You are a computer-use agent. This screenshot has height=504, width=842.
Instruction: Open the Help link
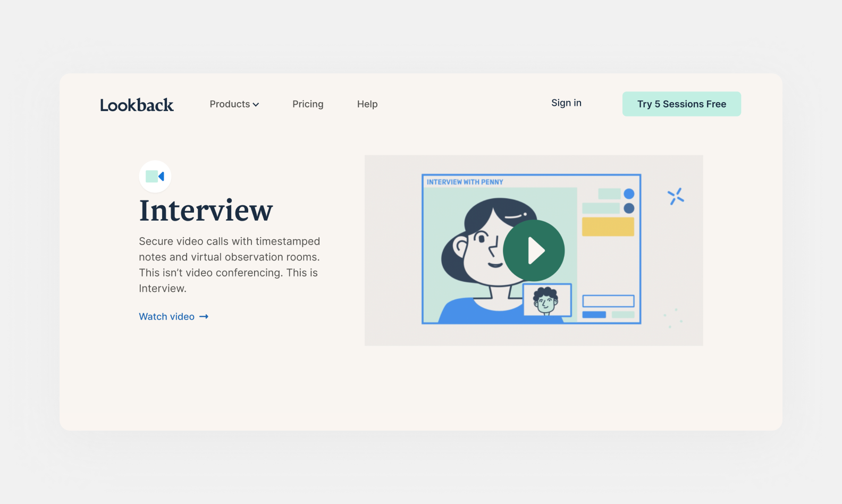click(367, 104)
